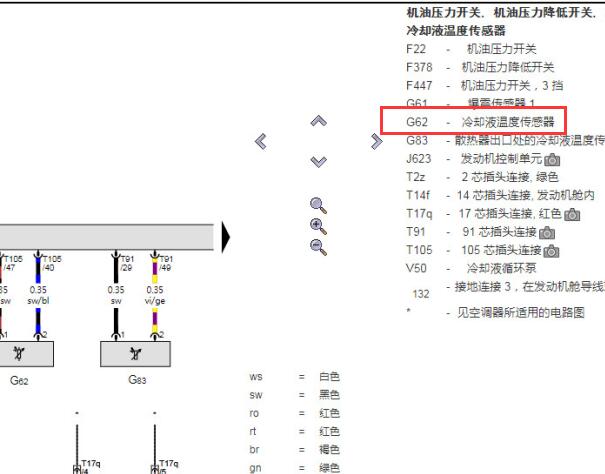Pan diagram right with the right arrow
The image size is (605, 474).
tap(376, 141)
